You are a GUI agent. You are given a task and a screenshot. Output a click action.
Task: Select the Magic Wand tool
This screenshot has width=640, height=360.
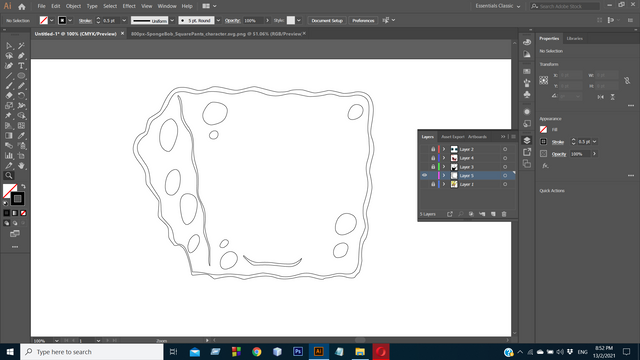[21, 46]
